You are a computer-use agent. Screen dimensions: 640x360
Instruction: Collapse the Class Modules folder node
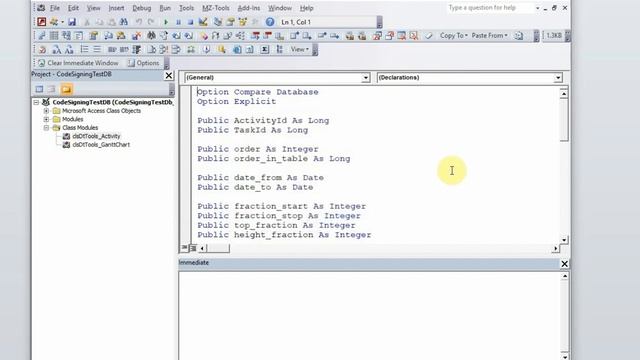tap(46, 128)
